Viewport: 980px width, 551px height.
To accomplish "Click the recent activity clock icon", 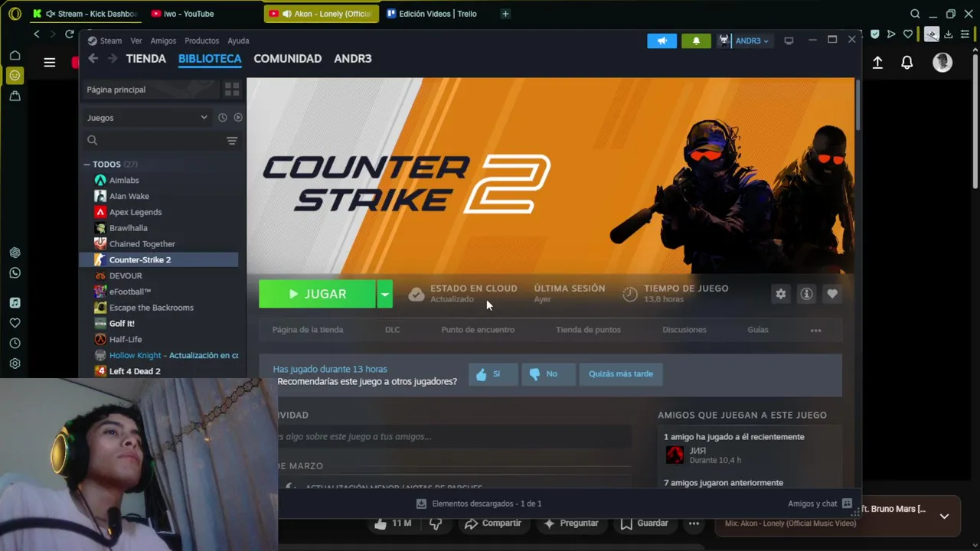I will point(222,118).
